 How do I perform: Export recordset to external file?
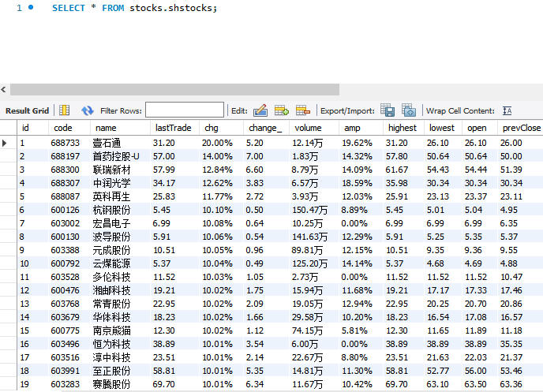[x=388, y=110]
